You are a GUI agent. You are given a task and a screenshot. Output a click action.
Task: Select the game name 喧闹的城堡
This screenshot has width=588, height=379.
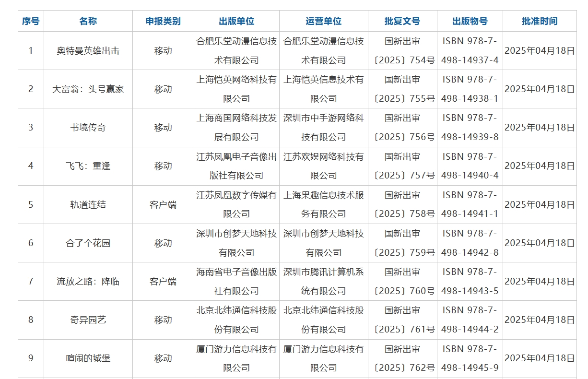coord(88,358)
